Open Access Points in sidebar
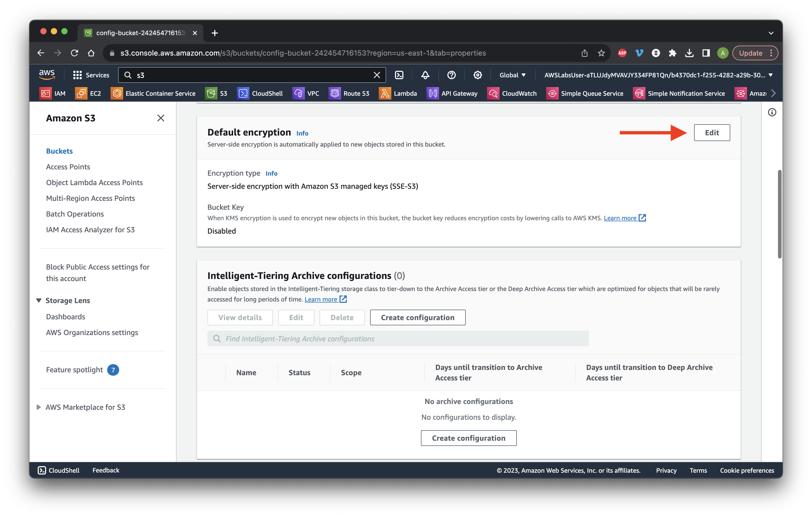Image resolution: width=812 pixels, height=517 pixels. click(68, 167)
